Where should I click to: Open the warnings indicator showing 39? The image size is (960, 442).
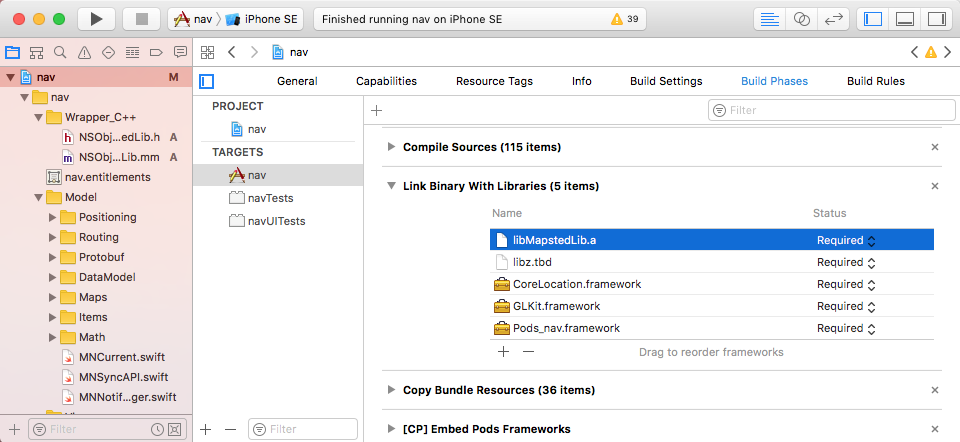[624, 19]
